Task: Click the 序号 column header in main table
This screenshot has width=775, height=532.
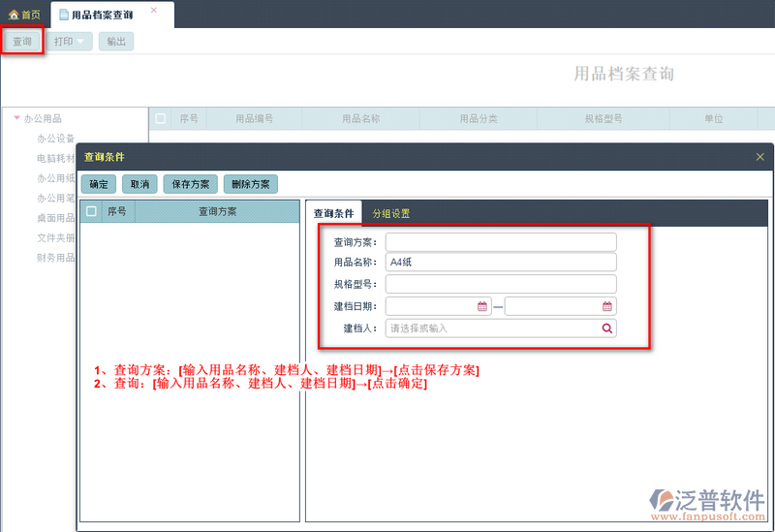Action: click(188, 118)
